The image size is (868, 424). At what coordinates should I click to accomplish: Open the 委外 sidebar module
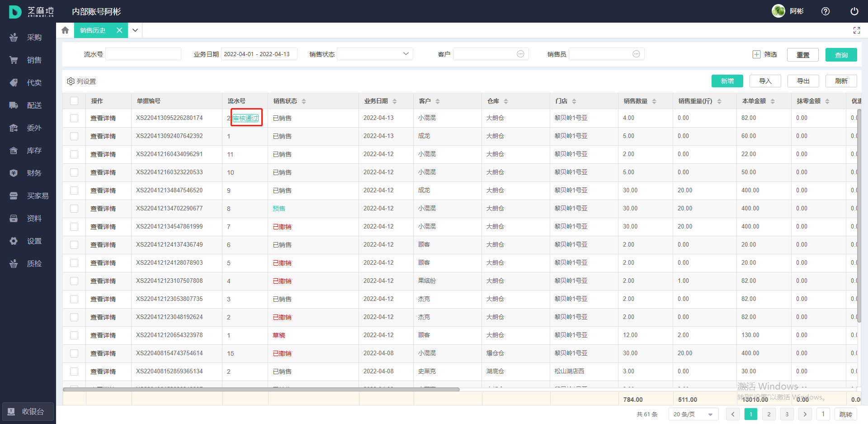[28, 128]
